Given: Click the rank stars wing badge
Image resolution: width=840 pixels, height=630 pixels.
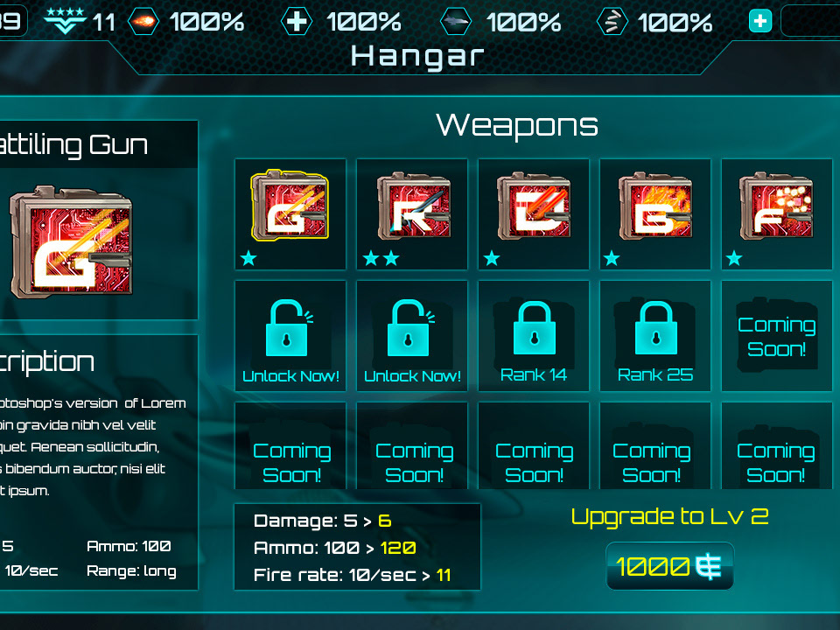Looking at the screenshot, I should pyautogui.click(x=65, y=20).
